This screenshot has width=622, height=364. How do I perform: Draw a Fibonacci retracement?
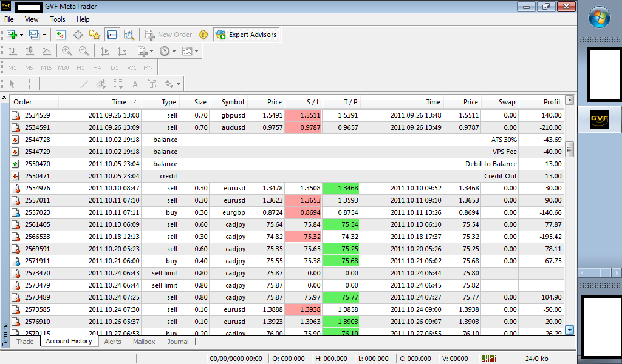[118, 84]
